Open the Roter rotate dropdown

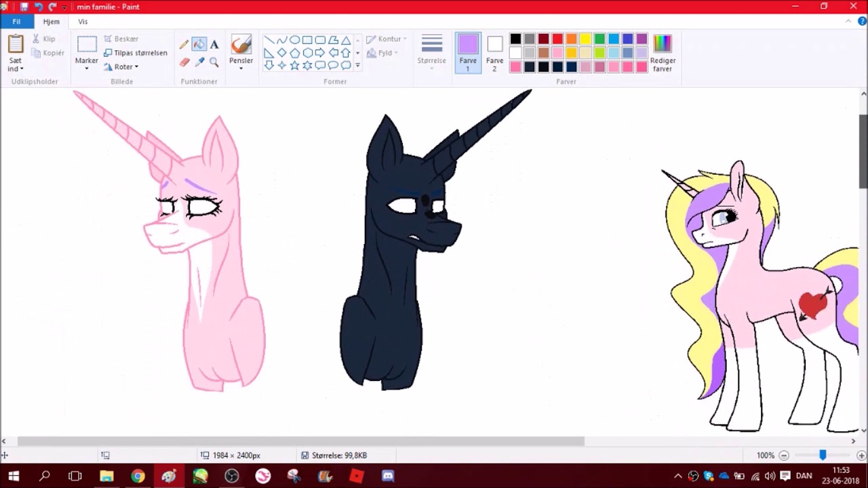[121, 67]
